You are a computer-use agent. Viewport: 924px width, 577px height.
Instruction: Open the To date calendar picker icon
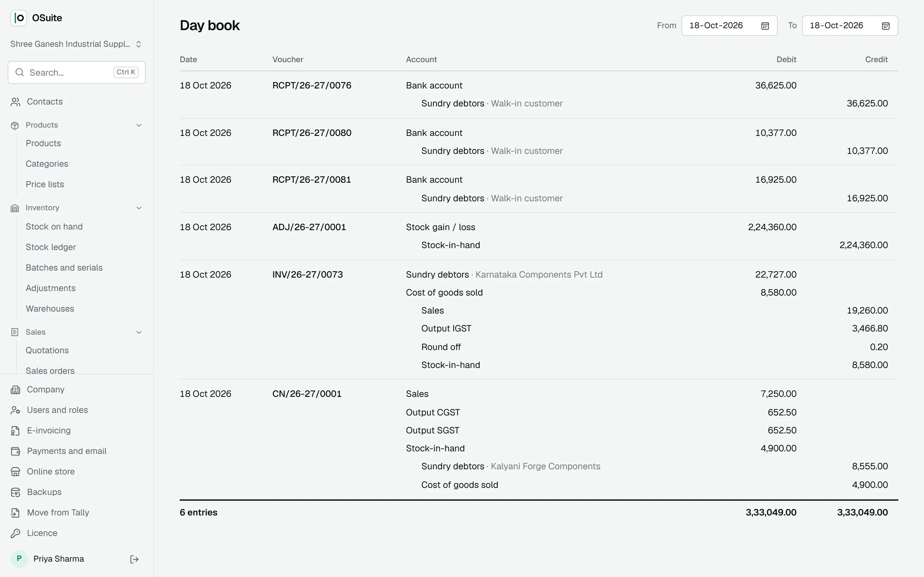click(x=886, y=26)
